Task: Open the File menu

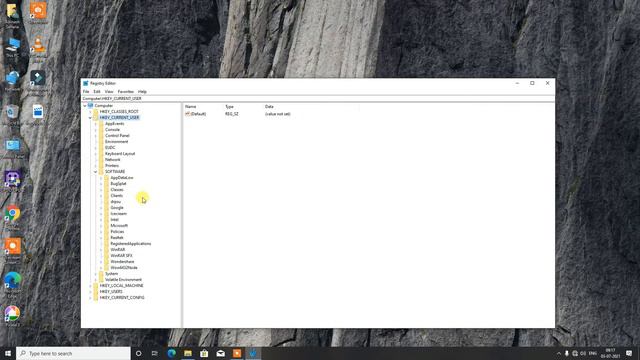Action: point(86,91)
